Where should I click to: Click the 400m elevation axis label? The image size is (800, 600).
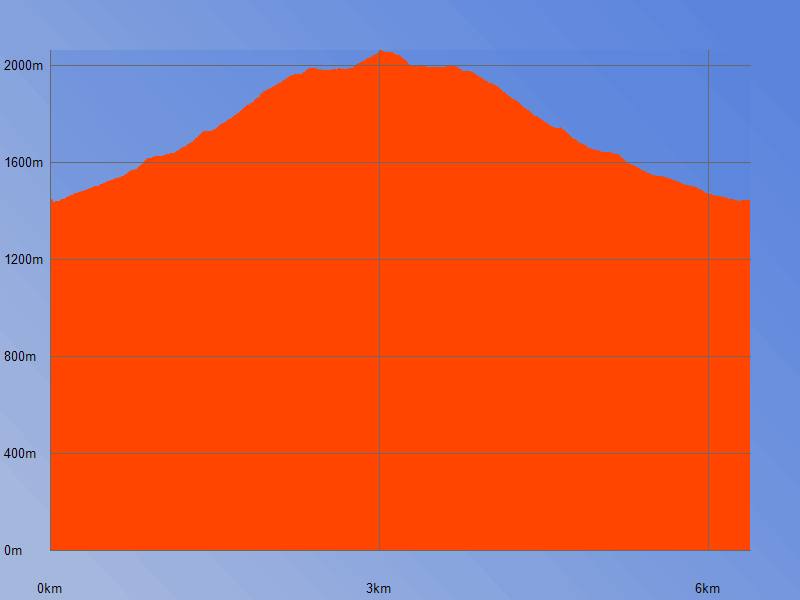20,454
